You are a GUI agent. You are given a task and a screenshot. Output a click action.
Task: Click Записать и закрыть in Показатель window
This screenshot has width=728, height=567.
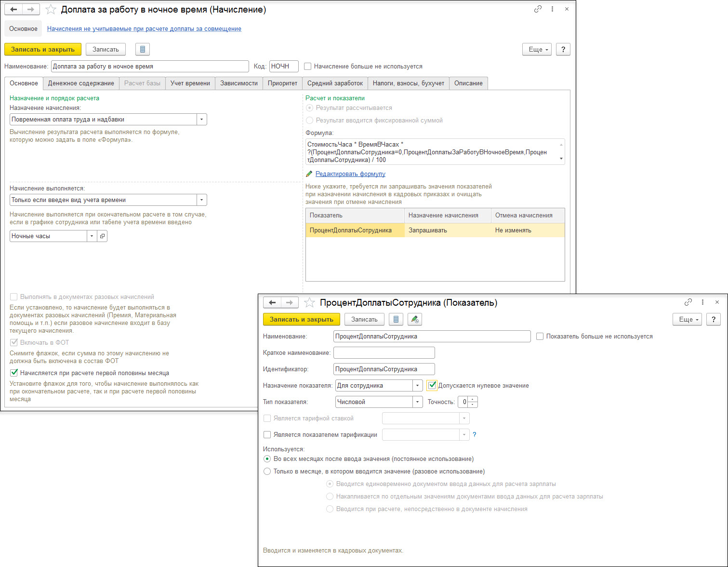point(302,319)
